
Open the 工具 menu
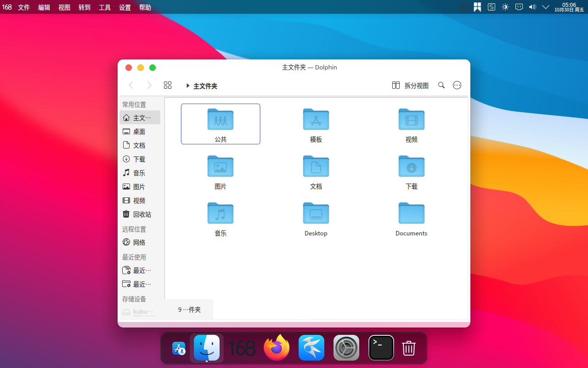click(105, 7)
